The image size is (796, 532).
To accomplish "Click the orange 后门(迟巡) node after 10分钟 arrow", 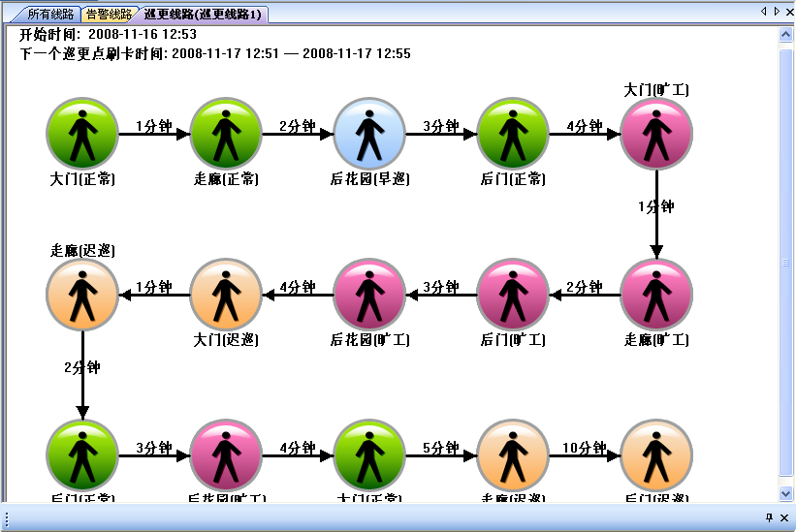I will (656, 454).
